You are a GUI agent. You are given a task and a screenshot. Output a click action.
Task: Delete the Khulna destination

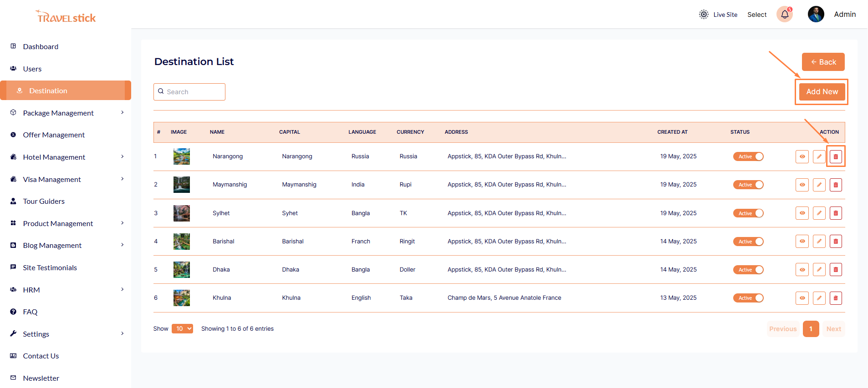point(836,298)
